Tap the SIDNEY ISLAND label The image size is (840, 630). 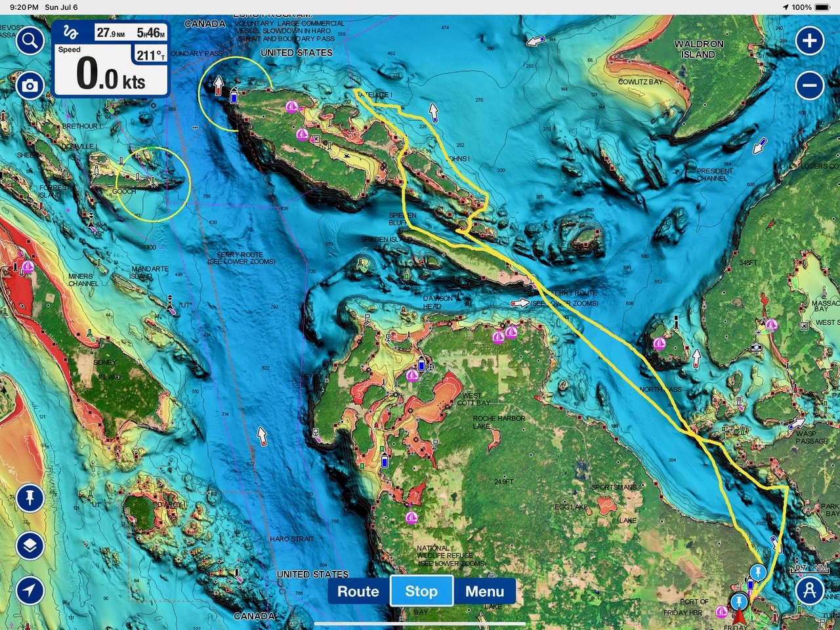(107, 369)
